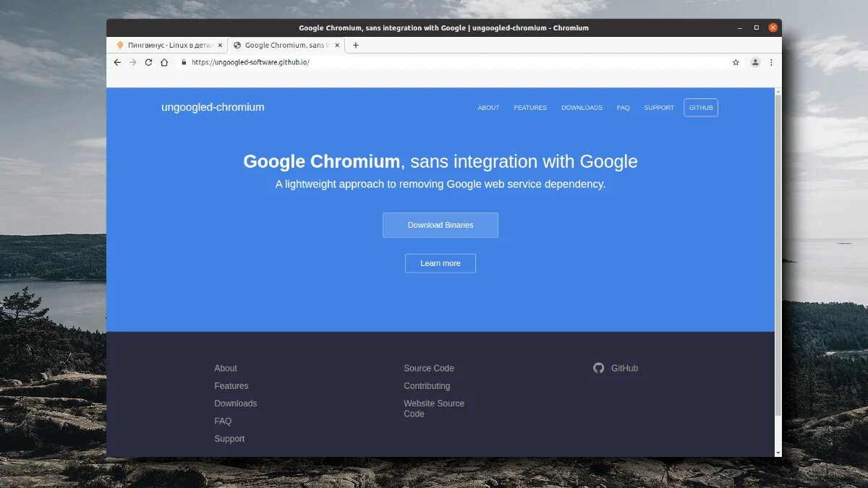The height and width of the screenshot is (488, 868).
Task: View site security via the padlock icon
Action: [x=184, y=62]
